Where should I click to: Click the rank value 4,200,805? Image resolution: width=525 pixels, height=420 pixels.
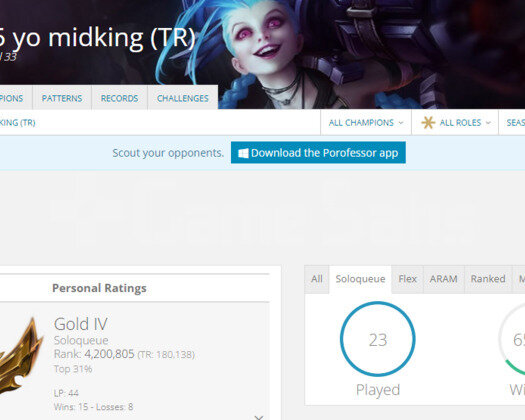click(x=109, y=354)
